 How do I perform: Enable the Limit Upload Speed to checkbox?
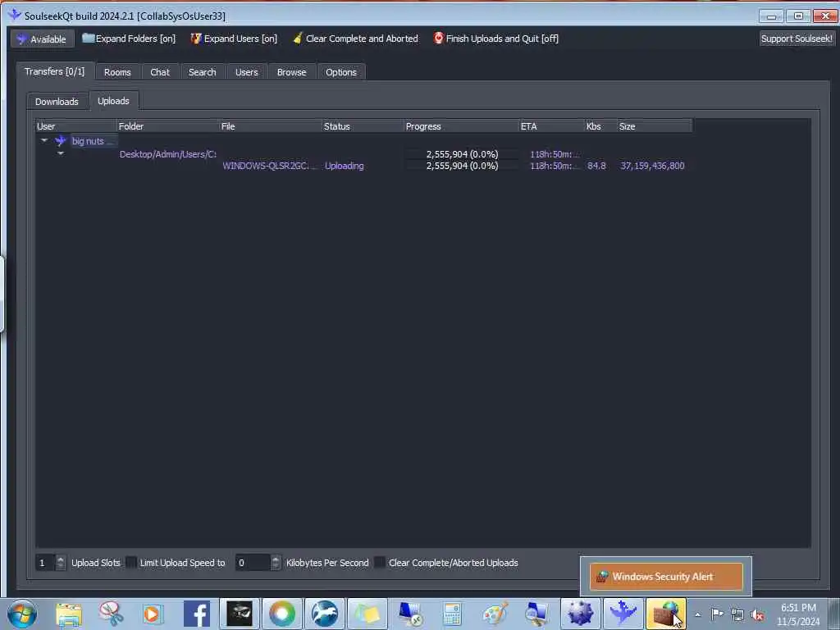click(x=131, y=563)
